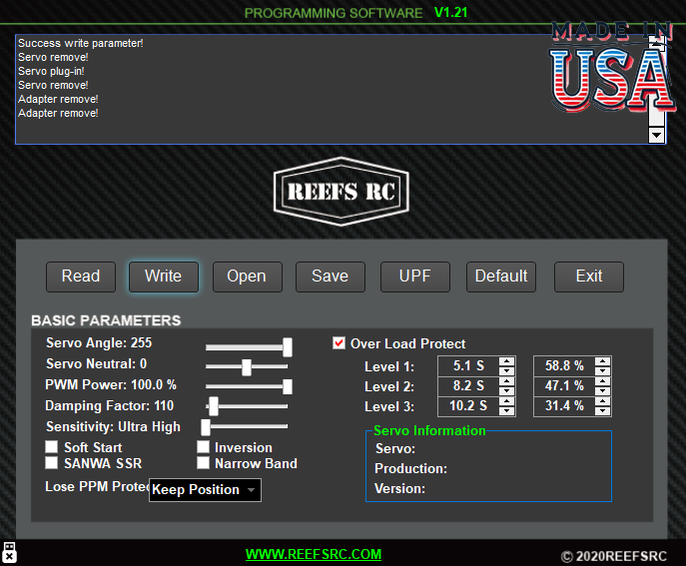The width and height of the screenshot is (686, 566).
Task: Decrease Level 2 time value
Action: [x=507, y=391]
